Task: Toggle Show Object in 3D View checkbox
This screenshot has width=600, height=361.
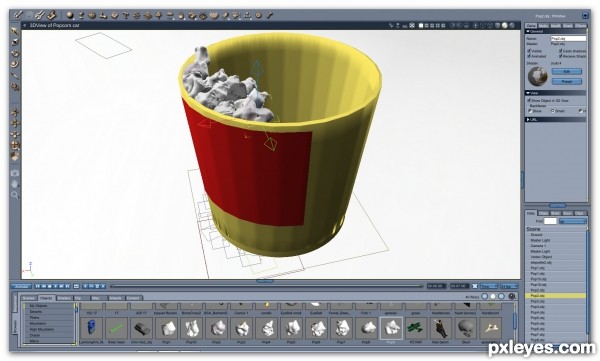Action: pos(529,100)
